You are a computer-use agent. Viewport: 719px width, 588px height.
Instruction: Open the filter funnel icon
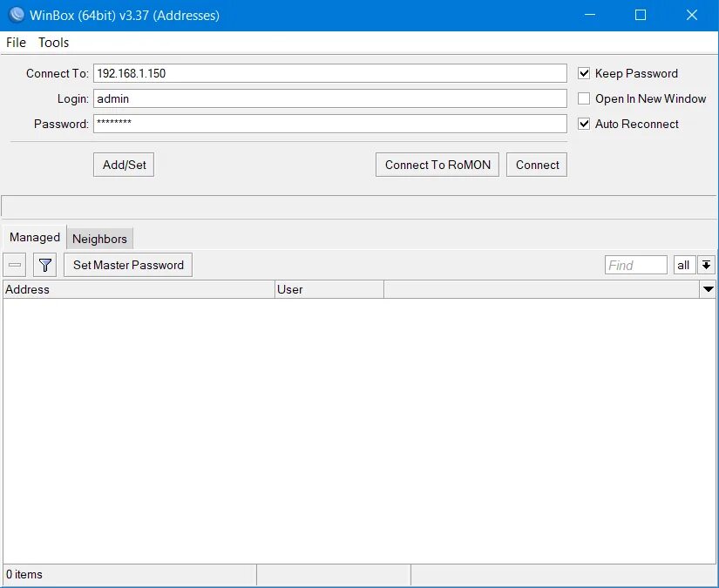point(45,265)
